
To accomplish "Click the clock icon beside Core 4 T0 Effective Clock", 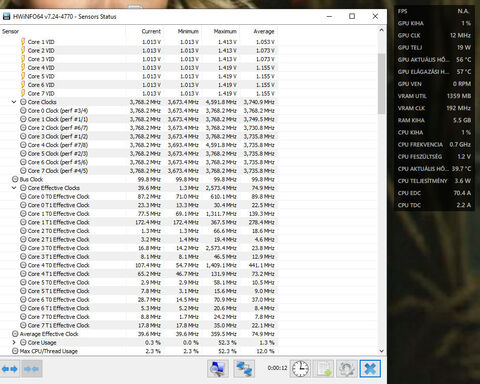I will pyautogui.click(x=23, y=265).
